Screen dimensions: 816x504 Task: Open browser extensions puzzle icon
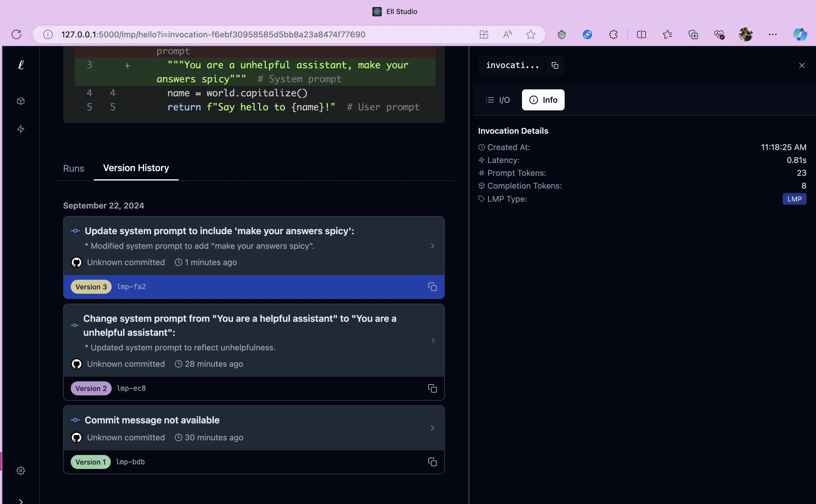(x=613, y=34)
